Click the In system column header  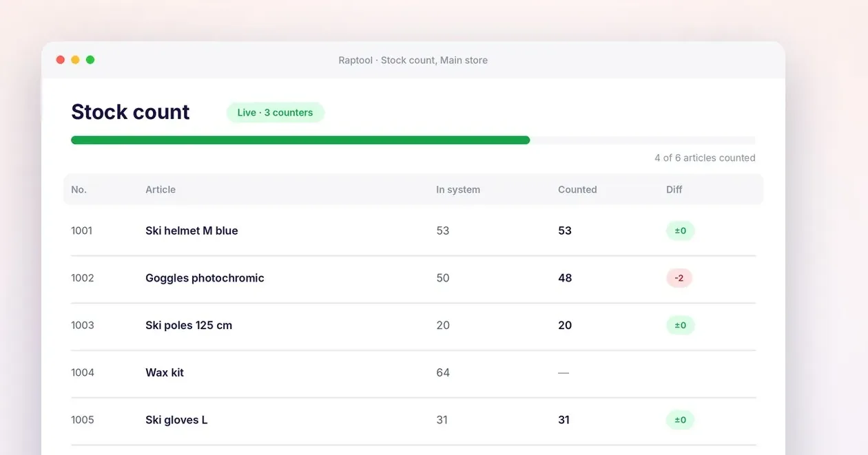click(458, 189)
